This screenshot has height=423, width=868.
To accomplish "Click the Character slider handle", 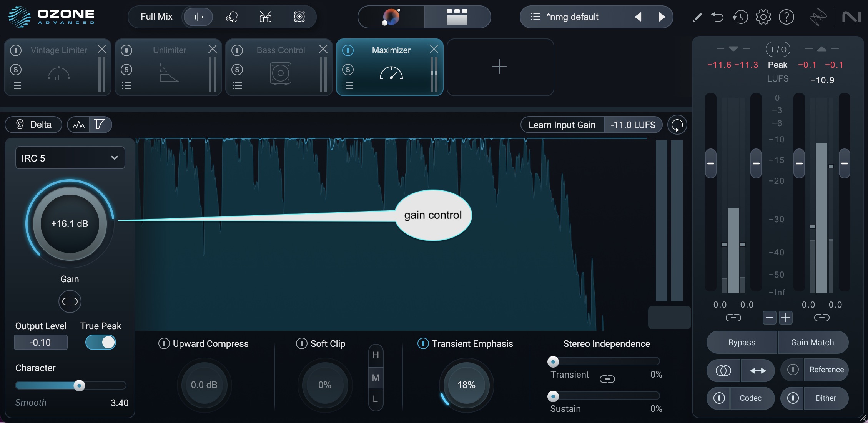I will pos(80,385).
